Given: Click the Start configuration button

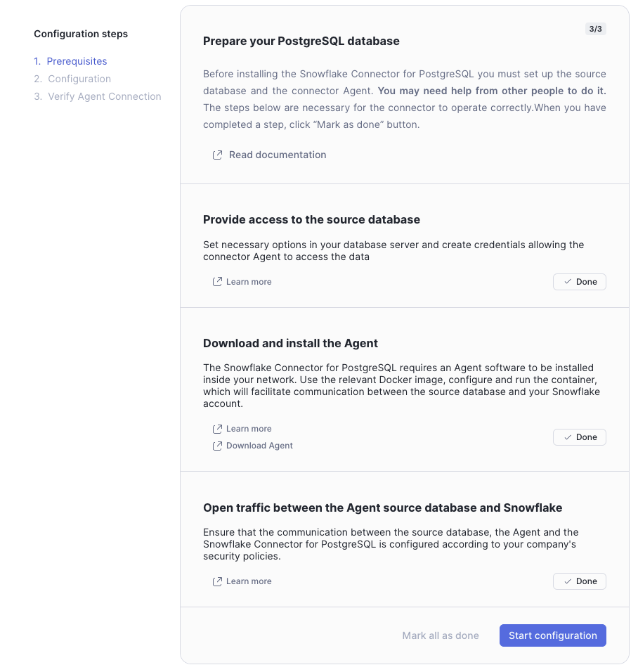Looking at the screenshot, I should tap(552, 635).
